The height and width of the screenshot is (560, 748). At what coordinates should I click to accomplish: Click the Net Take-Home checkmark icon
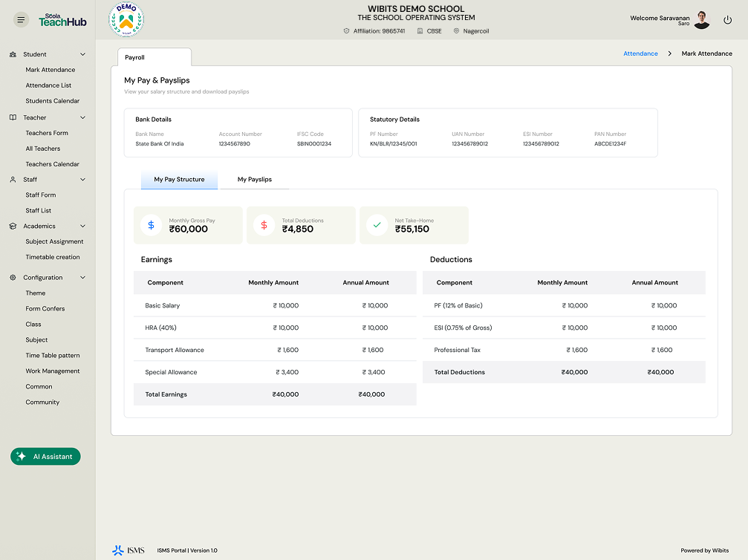(x=377, y=225)
